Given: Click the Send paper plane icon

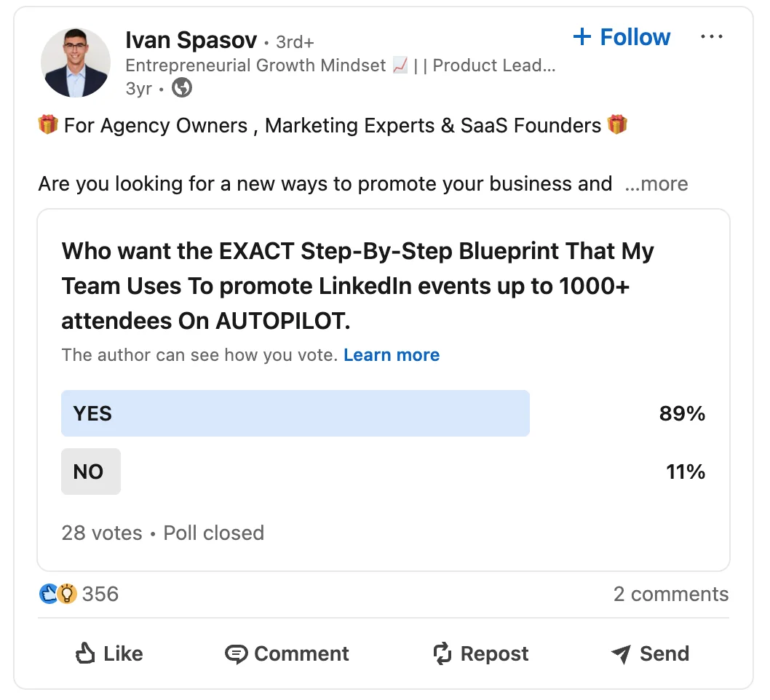Looking at the screenshot, I should coord(622,653).
